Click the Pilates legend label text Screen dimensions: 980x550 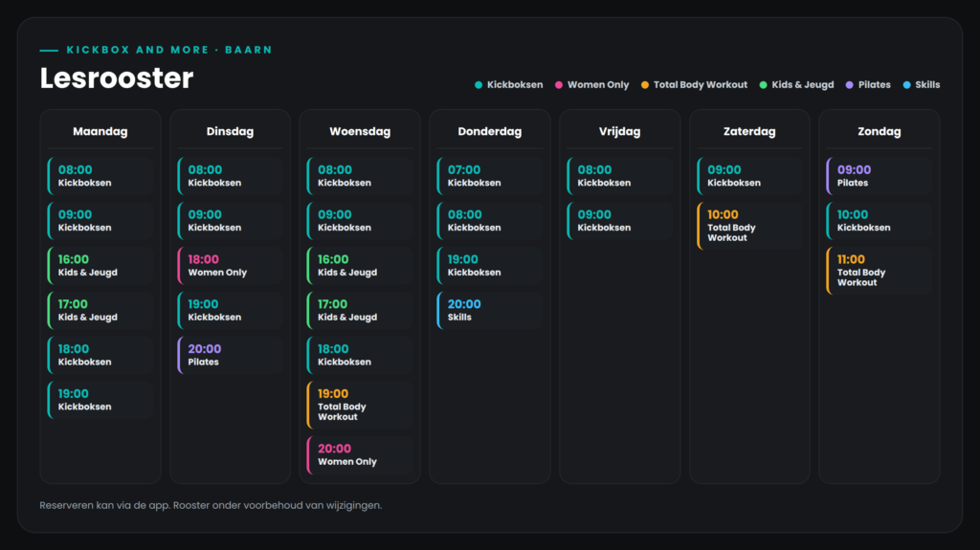[875, 85]
